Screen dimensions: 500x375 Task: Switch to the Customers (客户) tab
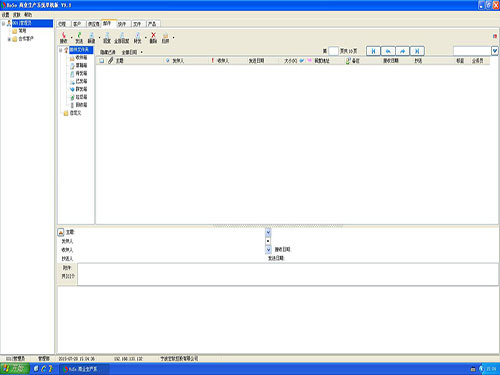coord(77,24)
